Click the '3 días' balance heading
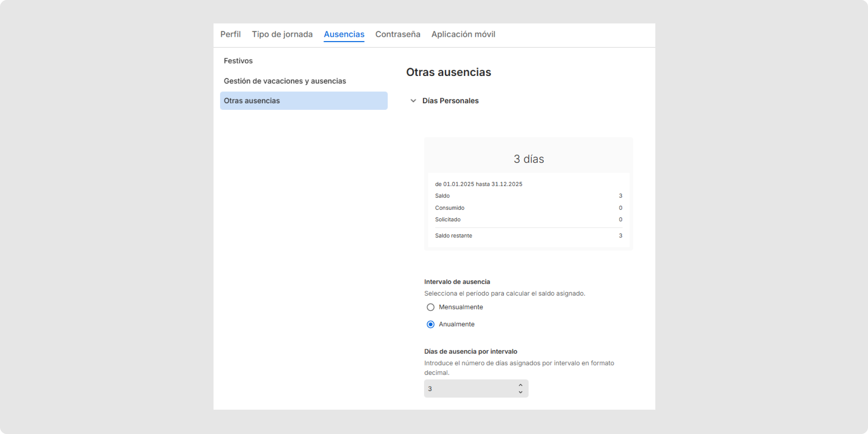Viewport: 868px width, 434px height. tap(529, 159)
